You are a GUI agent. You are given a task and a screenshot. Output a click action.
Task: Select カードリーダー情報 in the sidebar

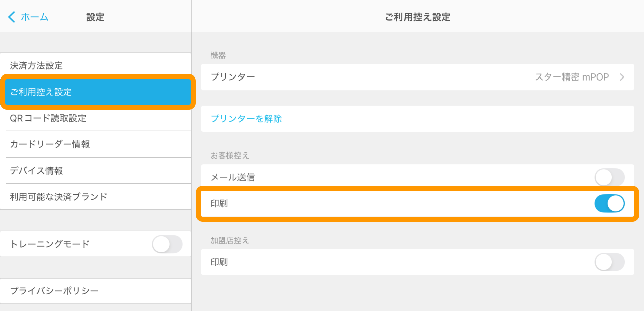pos(50,144)
